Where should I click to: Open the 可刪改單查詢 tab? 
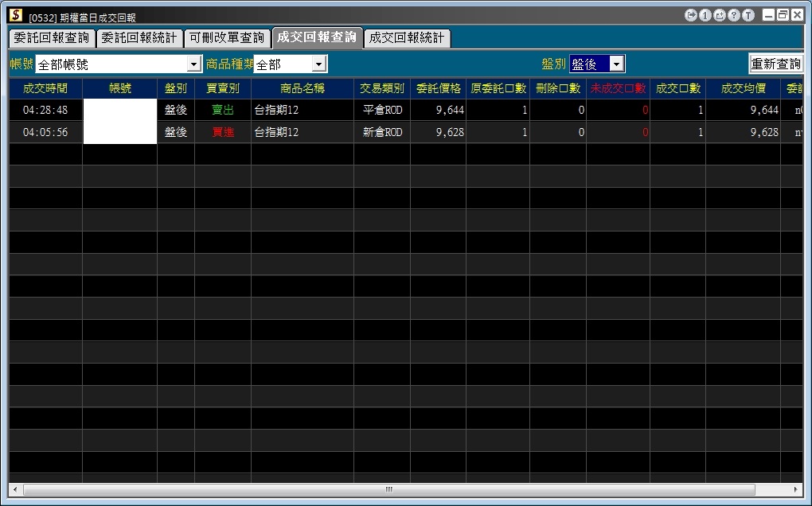[227, 37]
